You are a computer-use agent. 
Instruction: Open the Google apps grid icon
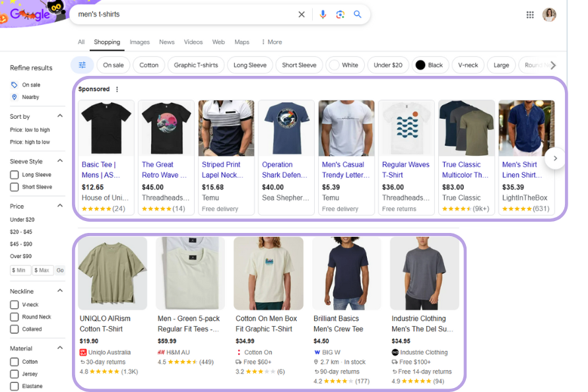pos(530,14)
